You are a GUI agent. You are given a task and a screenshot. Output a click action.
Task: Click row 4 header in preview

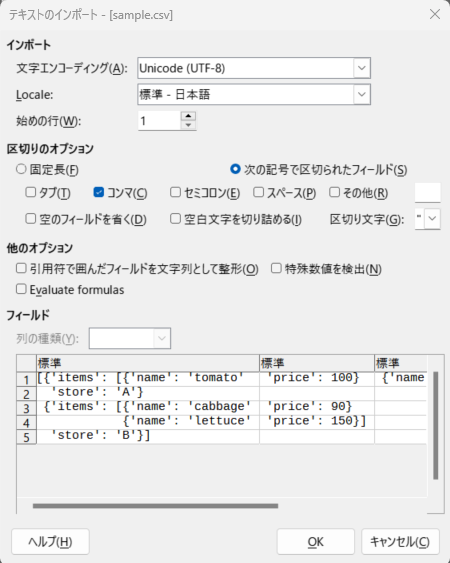pyautogui.click(x=26, y=423)
